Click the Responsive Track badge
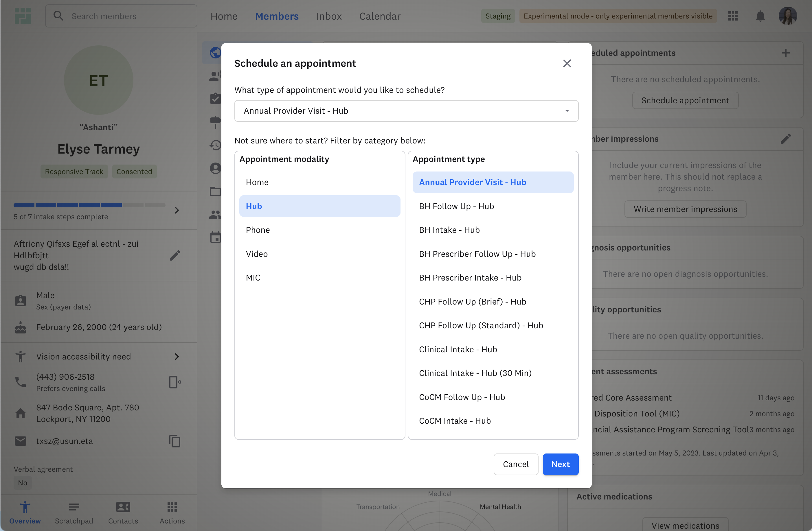812x531 pixels. [74, 172]
